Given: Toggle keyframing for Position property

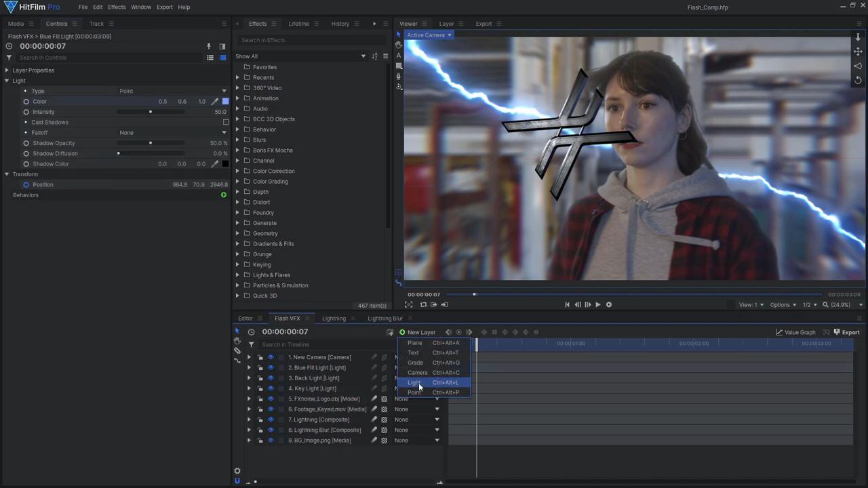Looking at the screenshot, I should coord(26,185).
